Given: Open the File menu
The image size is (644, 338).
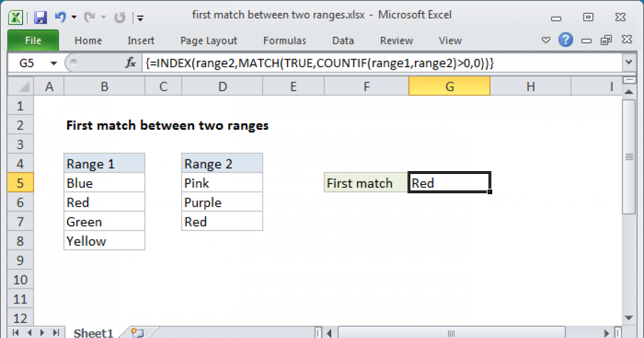Looking at the screenshot, I should tap(33, 40).
